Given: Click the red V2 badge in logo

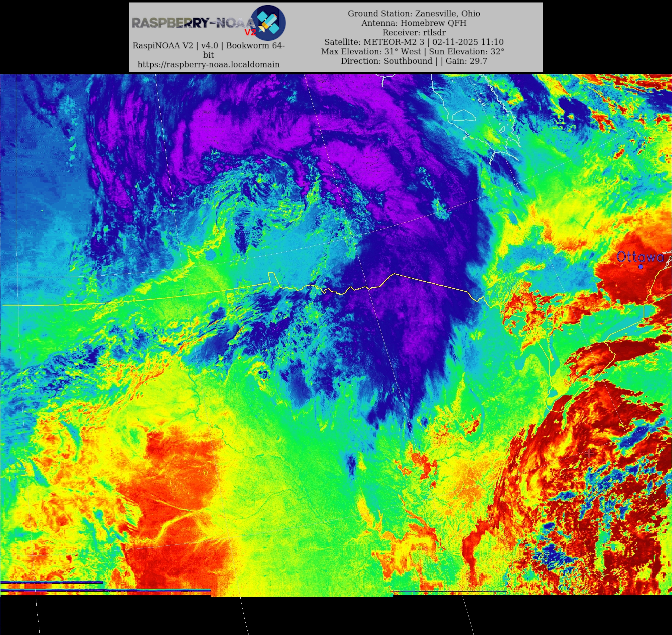Looking at the screenshot, I should [x=250, y=32].
